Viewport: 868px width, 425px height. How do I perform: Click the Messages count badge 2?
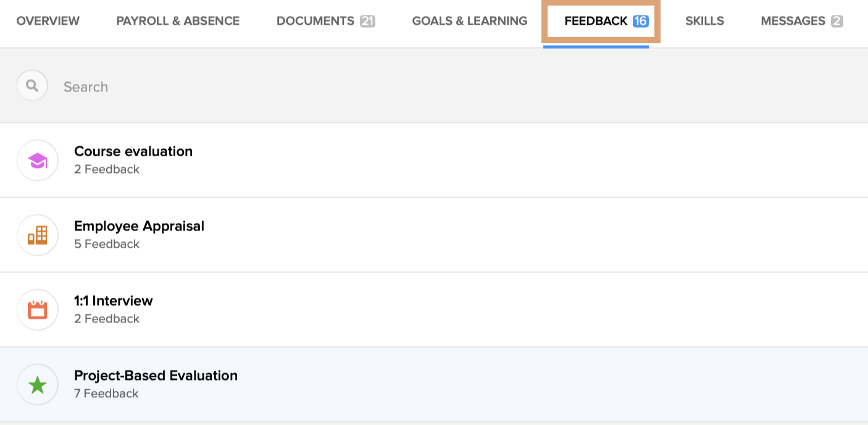[837, 21]
